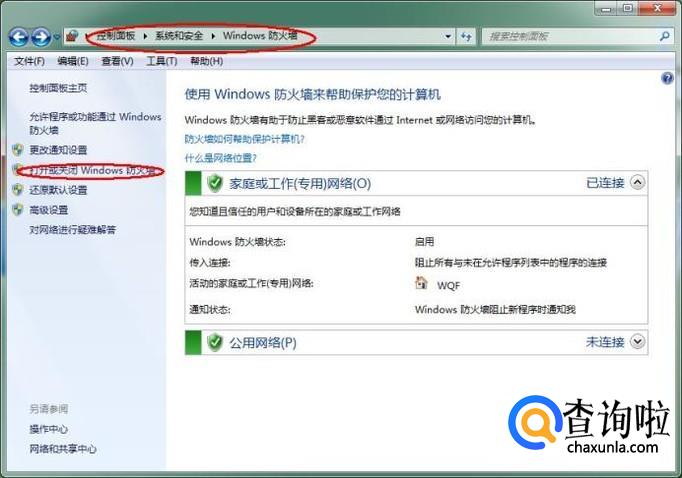Open the 帮助(H) menu
The height and width of the screenshot is (478, 682).
click(x=207, y=61)
